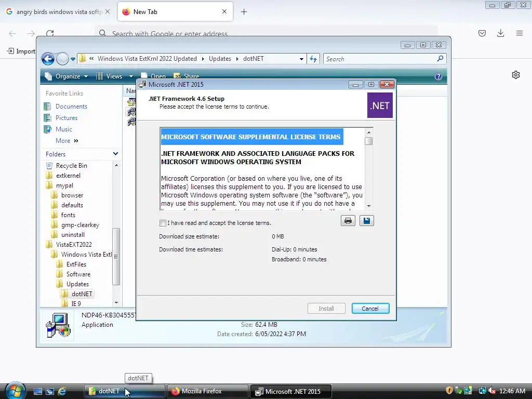Screen dimensions: 532x399
Task: Switch to angry birds Firefox tab
Action: pyautogui.click(x=58, y=12)
